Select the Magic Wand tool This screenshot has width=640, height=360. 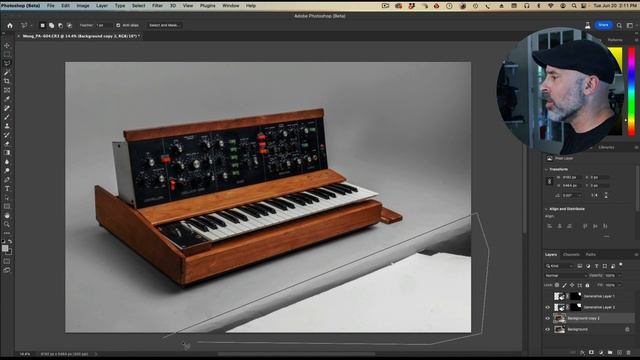point(7,72)
